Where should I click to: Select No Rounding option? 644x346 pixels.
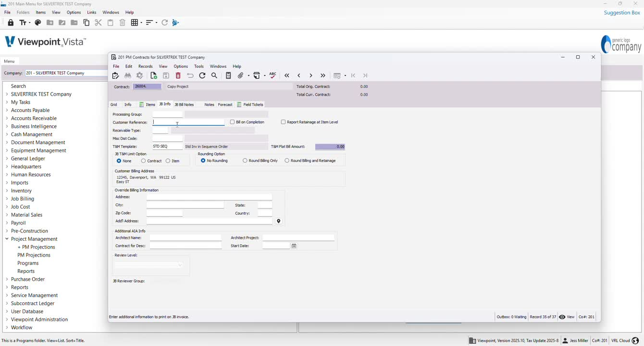(203, 161)
